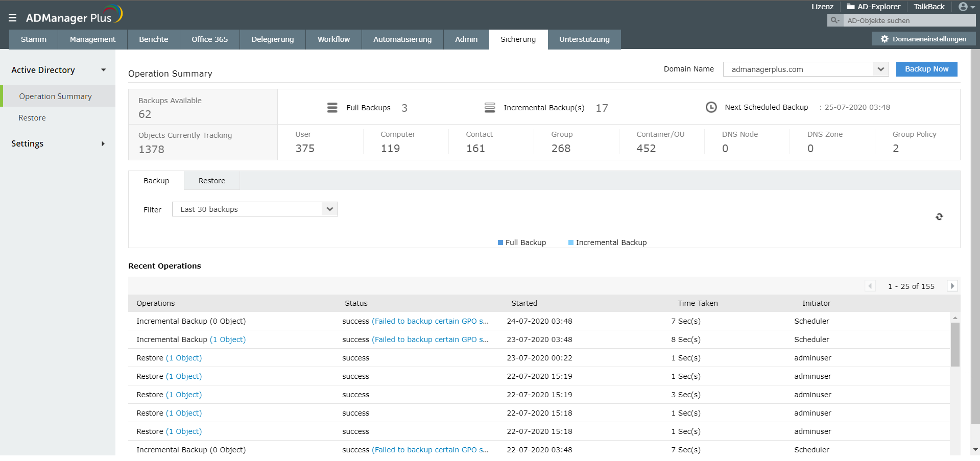Switch to the Restore tab

click(x=211, y=180)
